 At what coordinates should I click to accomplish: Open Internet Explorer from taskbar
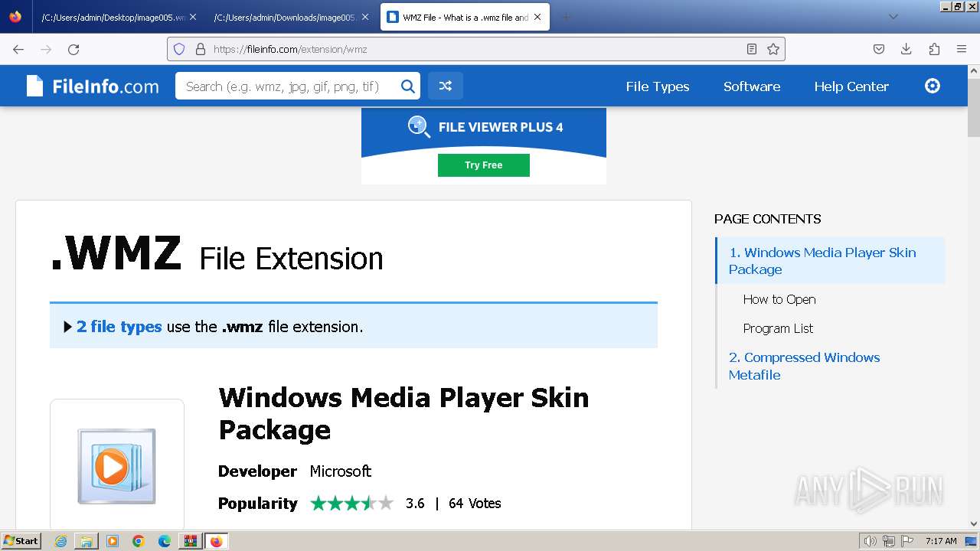point(60,541)
